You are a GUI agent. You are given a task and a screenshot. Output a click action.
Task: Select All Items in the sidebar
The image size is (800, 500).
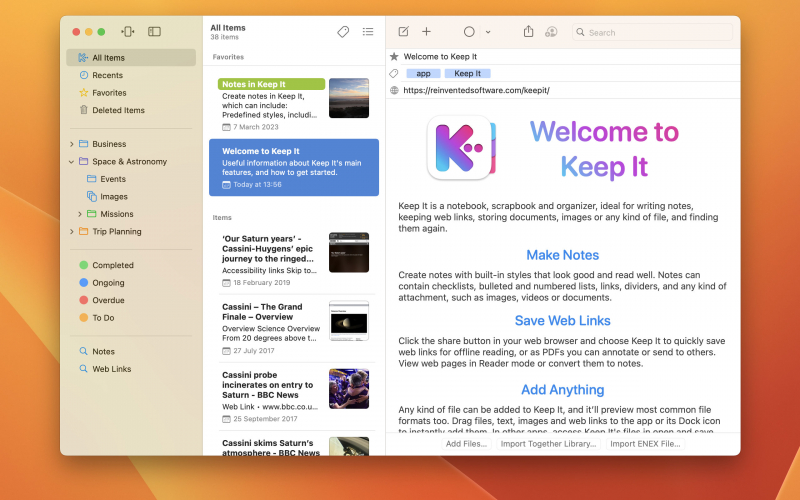(131, 58)
